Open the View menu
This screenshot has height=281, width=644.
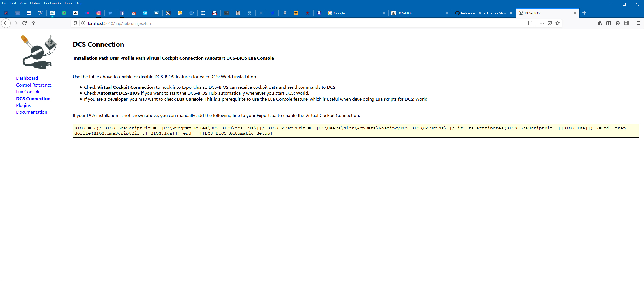[23, 3]
